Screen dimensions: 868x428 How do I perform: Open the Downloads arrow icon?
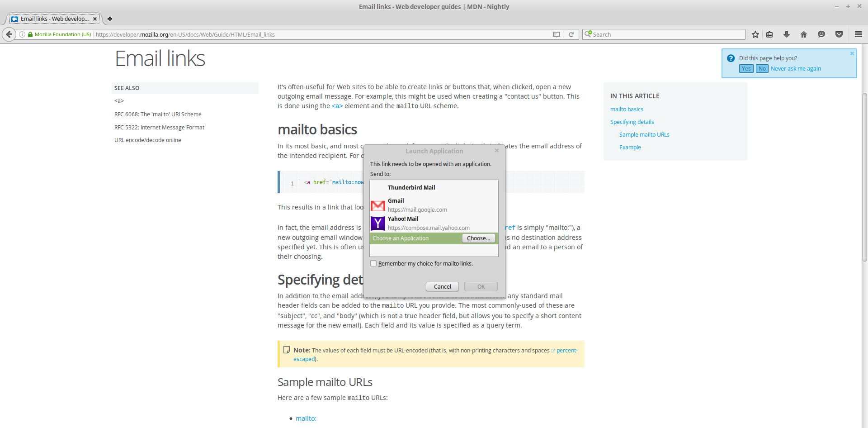click(x=787, y=34)
